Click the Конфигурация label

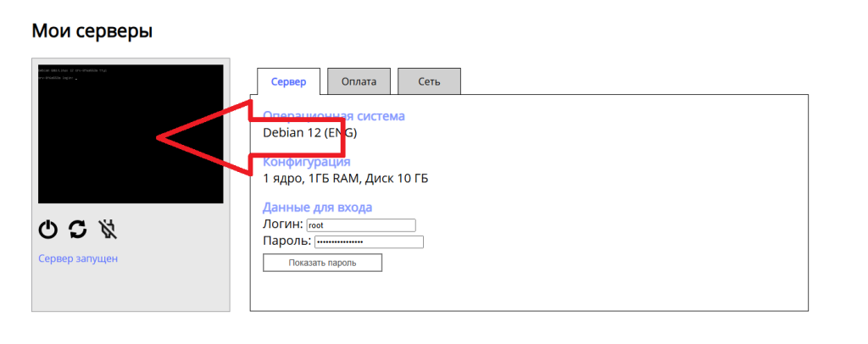click(306, 162)
